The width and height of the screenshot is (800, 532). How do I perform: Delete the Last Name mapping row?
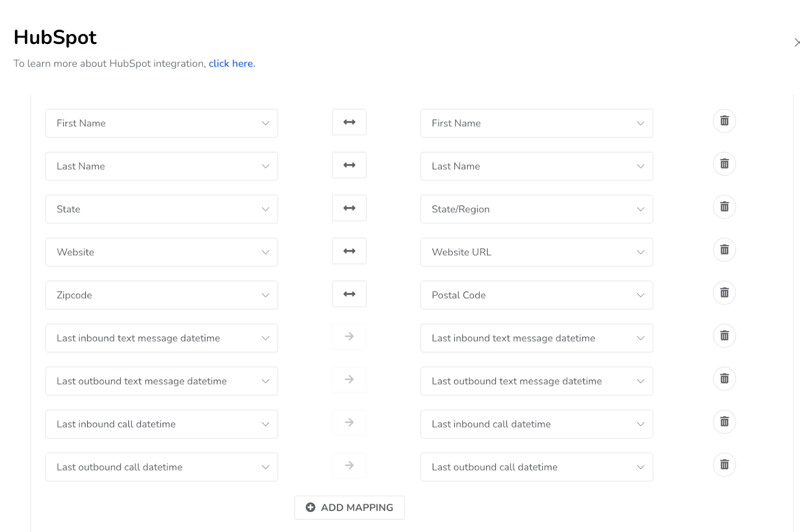(x=724, y=164)
